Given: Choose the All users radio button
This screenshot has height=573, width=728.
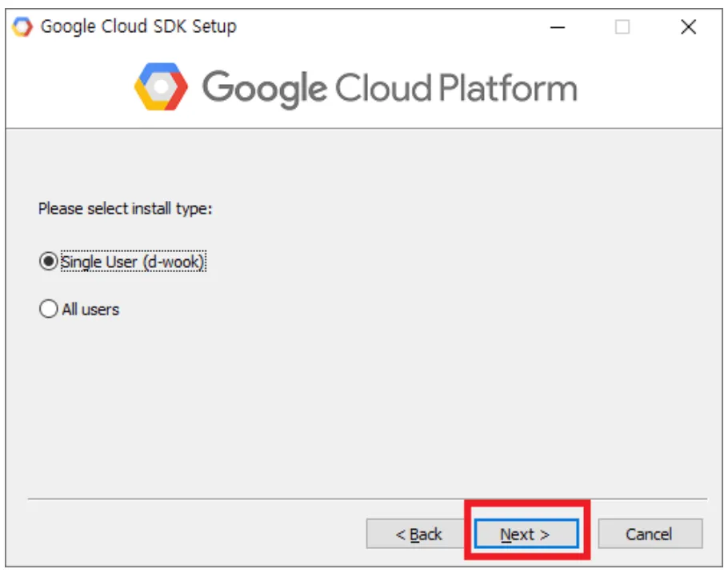Looking at the screenshot, I should (49, 309).
